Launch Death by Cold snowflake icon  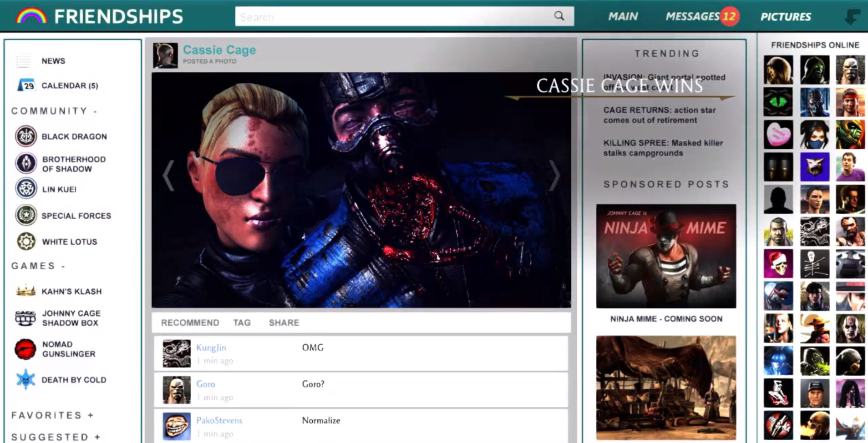[x=25, y=379]
